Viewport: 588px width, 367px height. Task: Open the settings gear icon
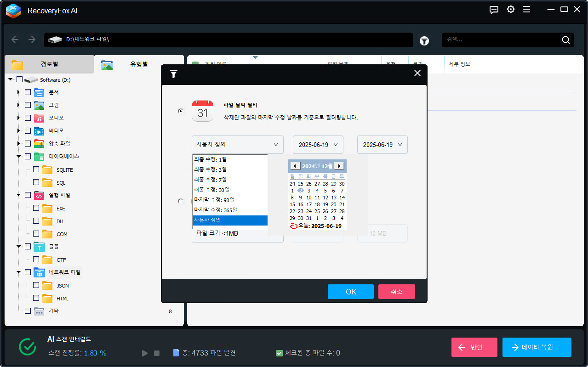point(510,9)
